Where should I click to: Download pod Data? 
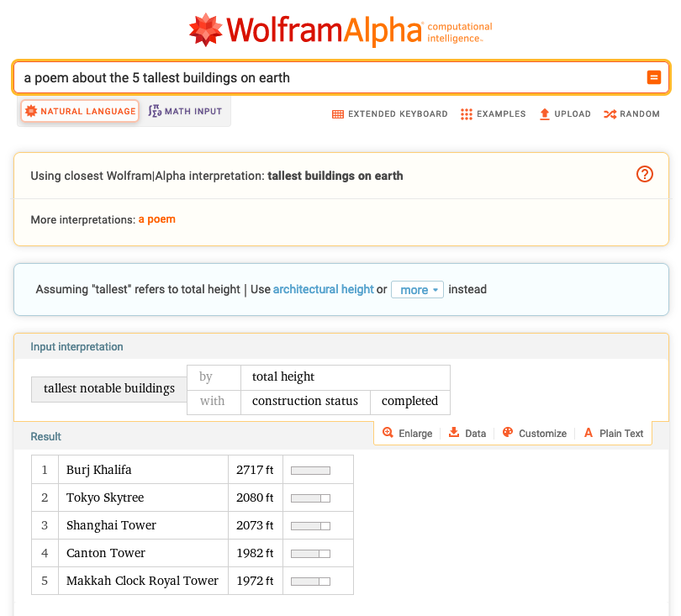tap(467, 434)
